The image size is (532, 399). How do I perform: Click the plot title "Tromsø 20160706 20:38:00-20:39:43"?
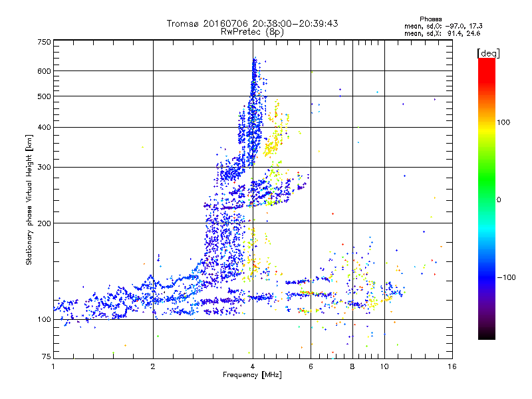[252, 23]
